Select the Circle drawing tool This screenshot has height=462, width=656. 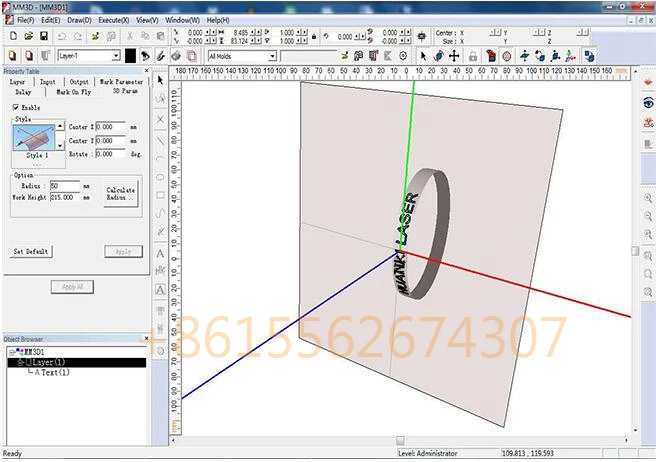point(160,176)
